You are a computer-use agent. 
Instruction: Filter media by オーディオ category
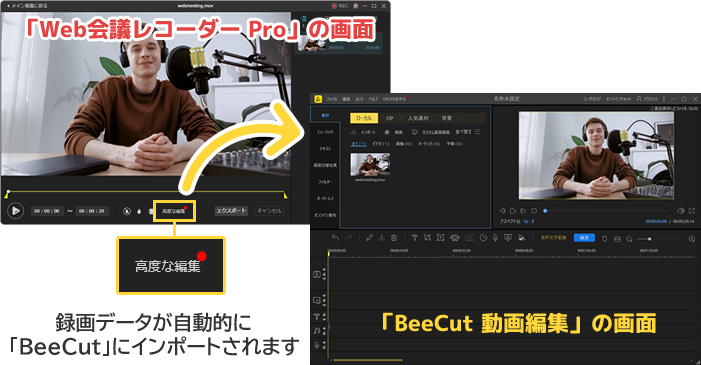coord(429,144)
